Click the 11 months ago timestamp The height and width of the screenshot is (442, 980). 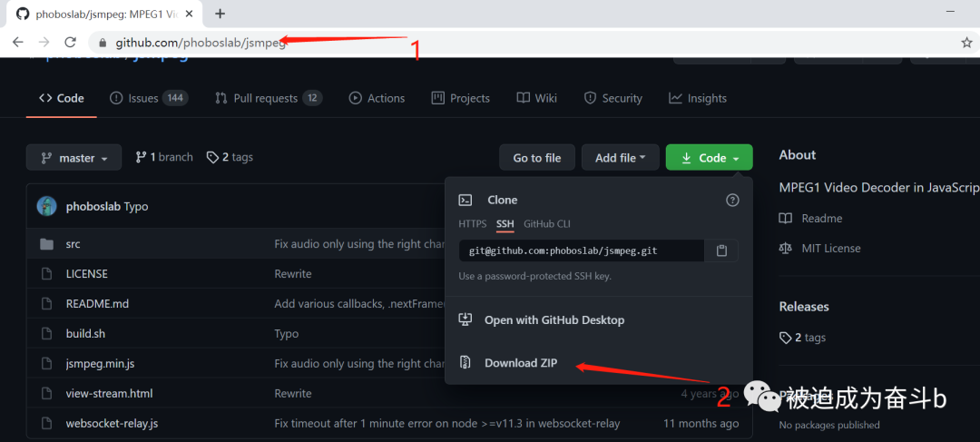(701, 423)
